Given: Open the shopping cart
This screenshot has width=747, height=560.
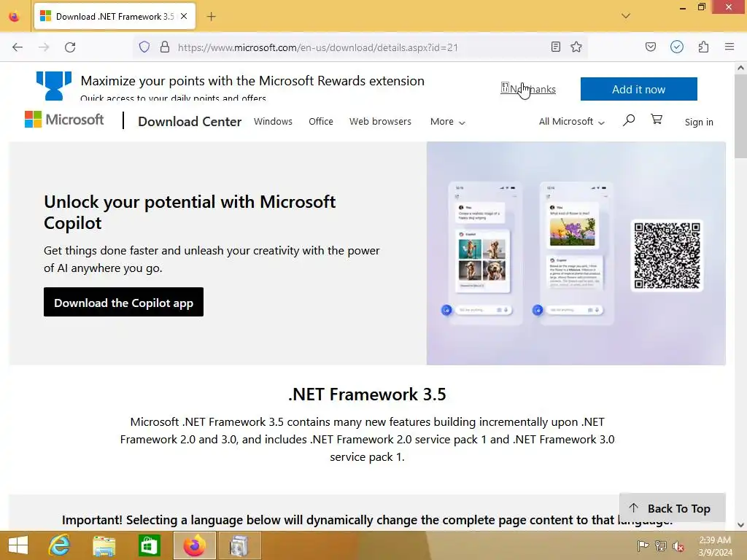Looking at the screenshot, I should (x=657, y=119).
